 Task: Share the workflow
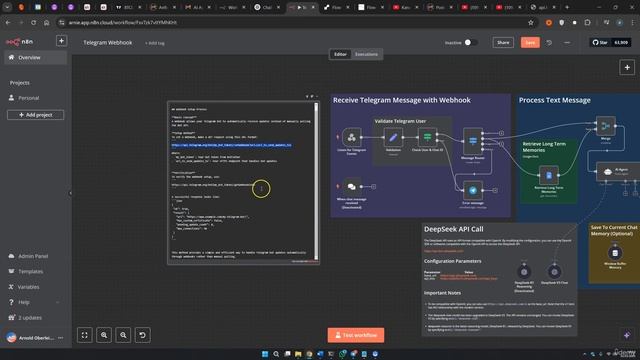(503, 42)
